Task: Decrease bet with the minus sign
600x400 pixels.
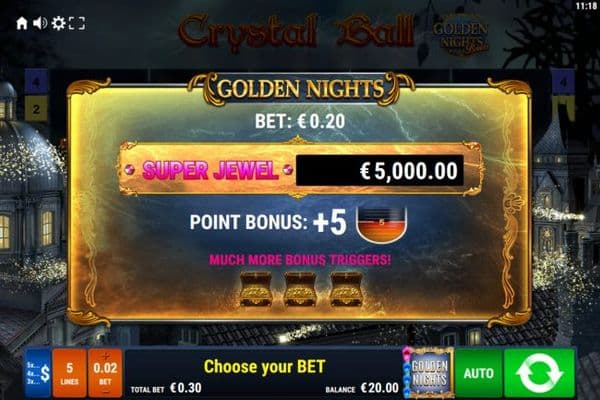Action: pos(106,392)
